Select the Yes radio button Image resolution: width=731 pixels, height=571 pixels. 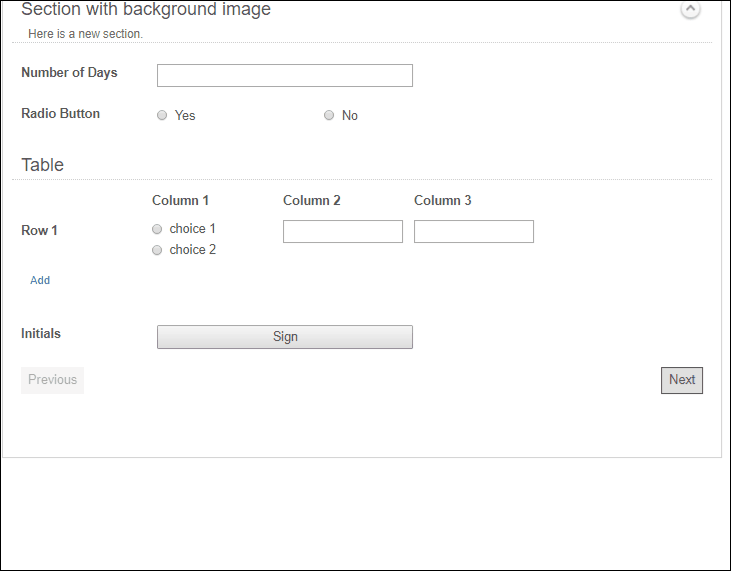click(x=162, y=116)
